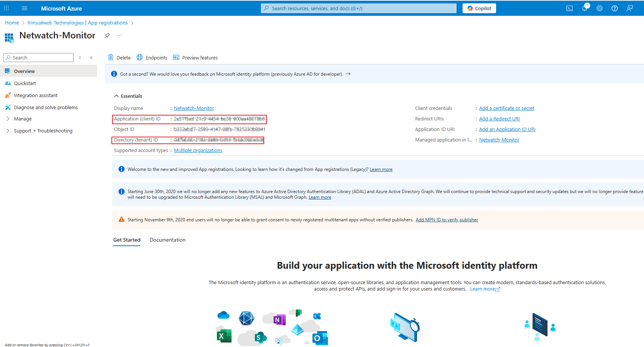Go to Home in the breadcrumb

coord(12,23)
